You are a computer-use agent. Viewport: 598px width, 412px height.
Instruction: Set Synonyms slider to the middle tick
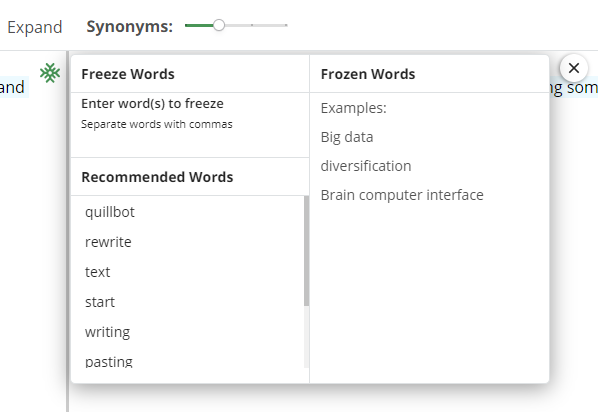(252, 26)
